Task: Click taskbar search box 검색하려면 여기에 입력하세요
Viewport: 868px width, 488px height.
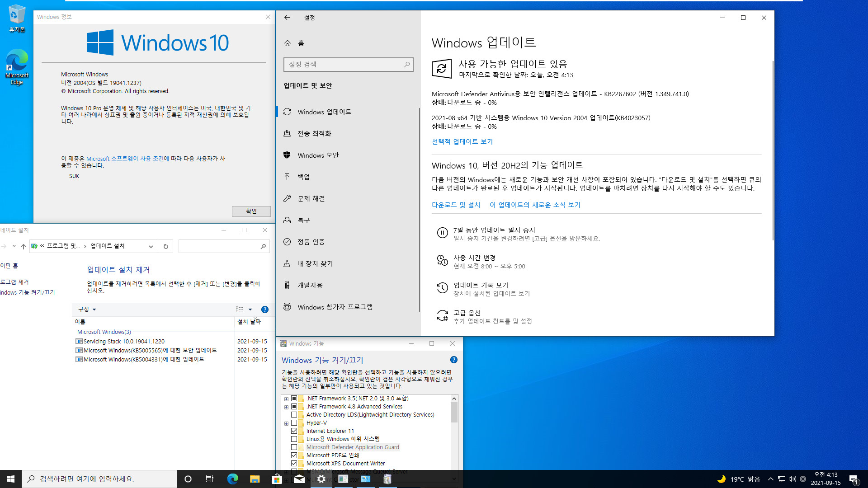Action: click(x=99, y=479)
